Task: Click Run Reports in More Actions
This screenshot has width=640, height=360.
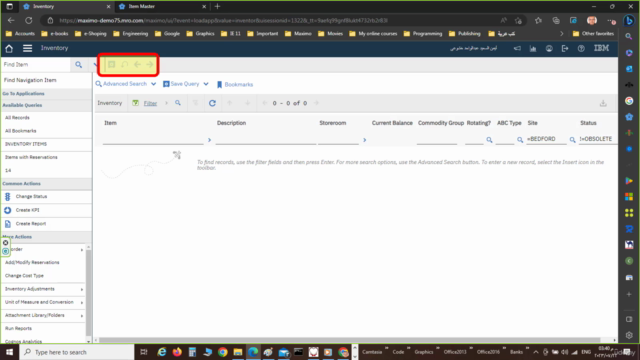Action: (x=18, y=329)
